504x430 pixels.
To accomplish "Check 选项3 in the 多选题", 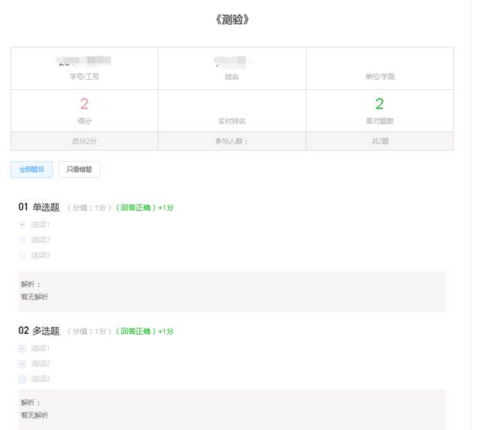I will pyautogui.click(x=22, y=379).
